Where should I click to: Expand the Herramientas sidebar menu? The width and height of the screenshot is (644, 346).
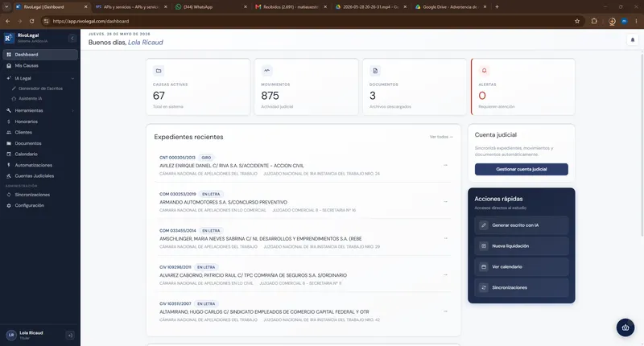point(39,110)
